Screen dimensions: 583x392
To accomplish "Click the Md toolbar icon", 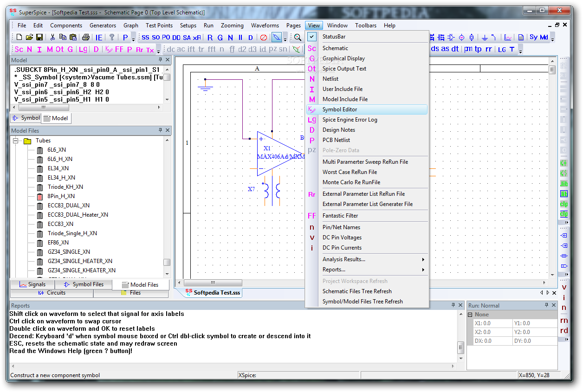I will coord(544,38).
